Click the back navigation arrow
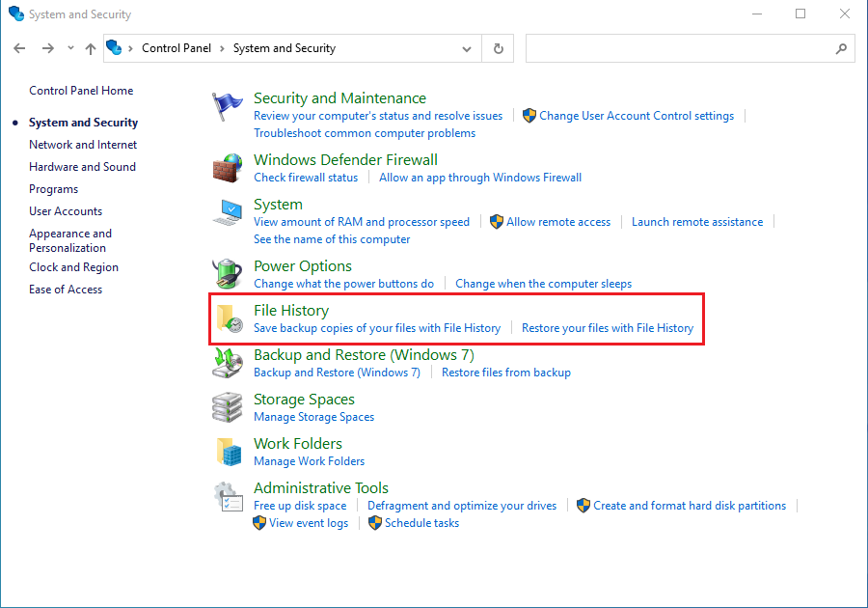The height and width of the screenshot is (608, 868). [x=19, y=47]
